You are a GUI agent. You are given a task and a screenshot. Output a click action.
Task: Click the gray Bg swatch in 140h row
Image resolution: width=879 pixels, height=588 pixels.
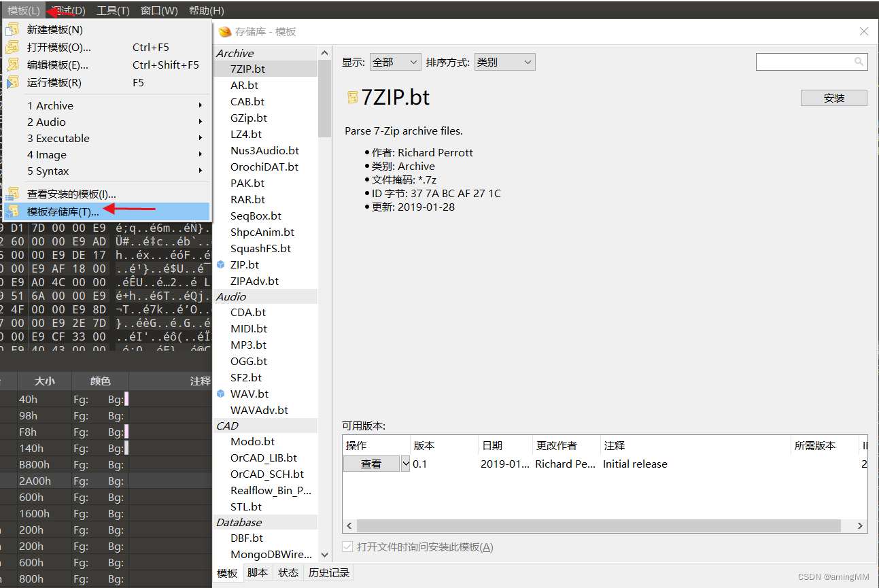point(126,448)
